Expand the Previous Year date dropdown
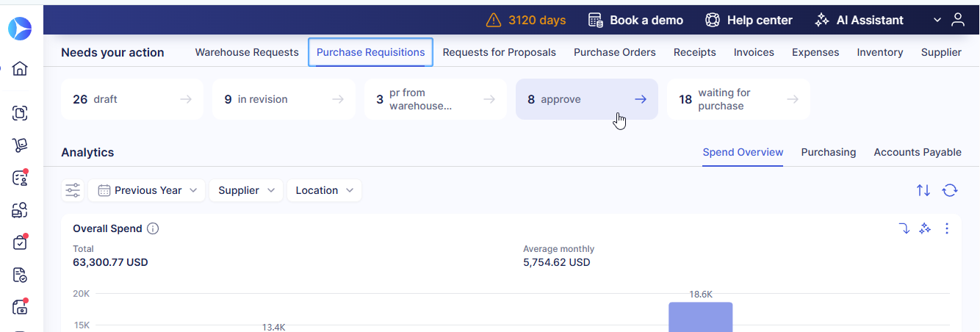 pos(148,190)
